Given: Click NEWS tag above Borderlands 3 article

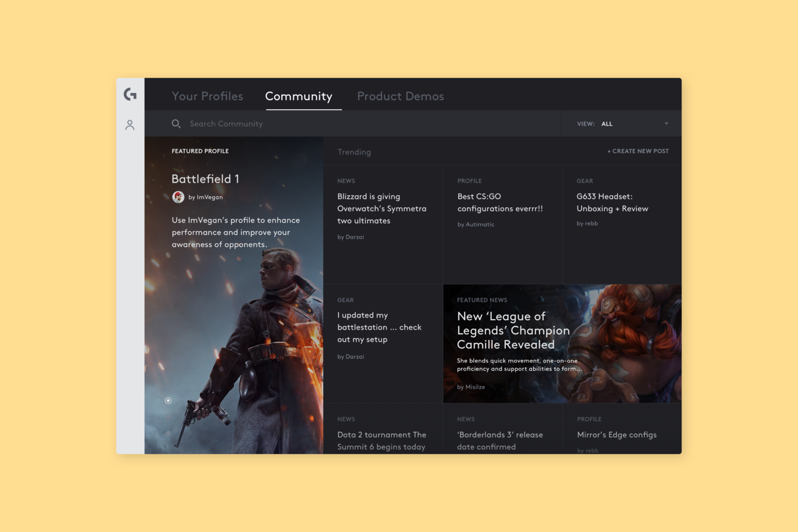Looking at the screenshot, I should (x=466, y=419).
